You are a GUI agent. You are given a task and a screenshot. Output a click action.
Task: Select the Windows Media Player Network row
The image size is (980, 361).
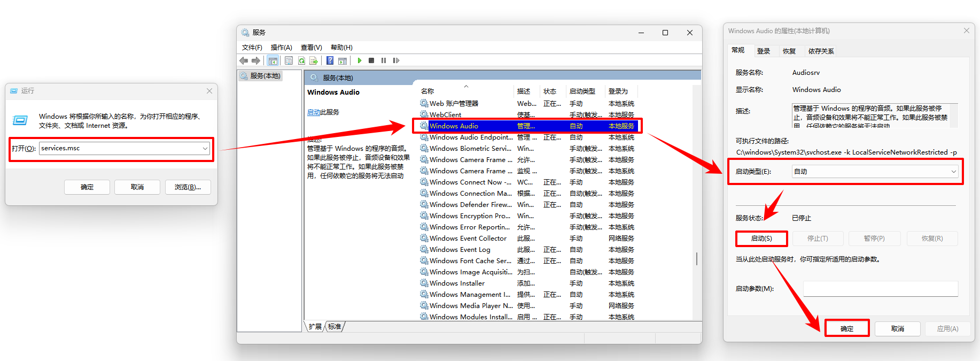(528, 306)
